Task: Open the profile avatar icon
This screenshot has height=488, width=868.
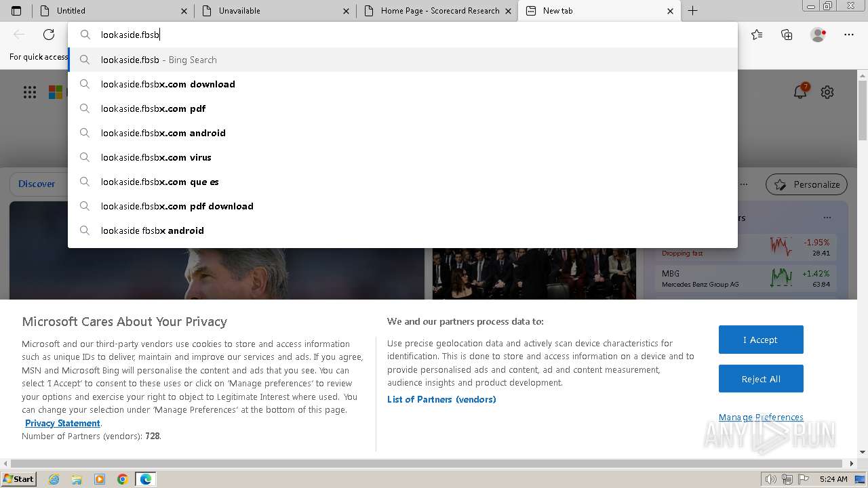Action: (x=818, y=35)
